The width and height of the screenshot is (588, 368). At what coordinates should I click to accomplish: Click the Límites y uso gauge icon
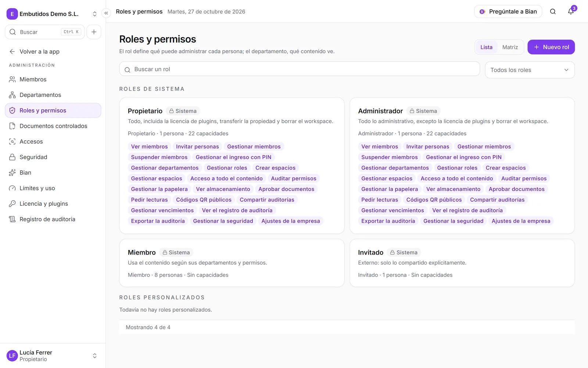click(12, 188)
